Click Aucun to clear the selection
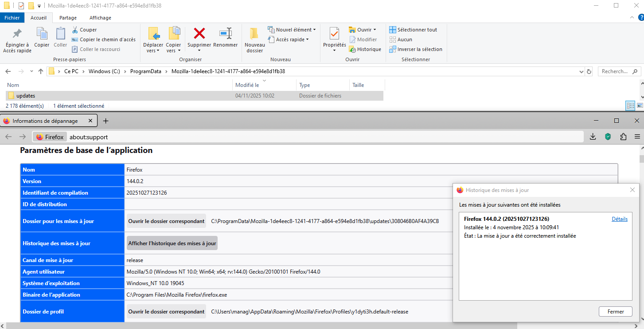Image resolution: width=644 pixels, height=329 pixels. coord(401,39)
